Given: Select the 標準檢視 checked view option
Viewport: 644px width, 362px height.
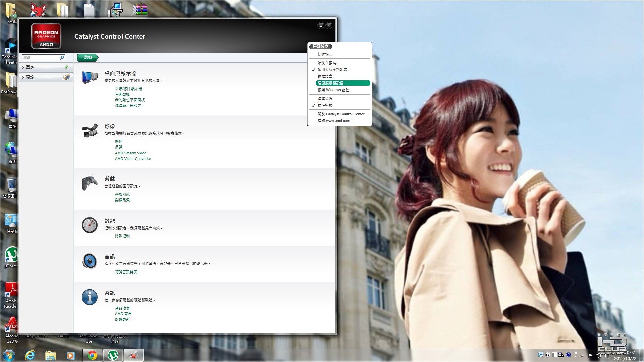Looking at the screenshot, I should [325, 105].
